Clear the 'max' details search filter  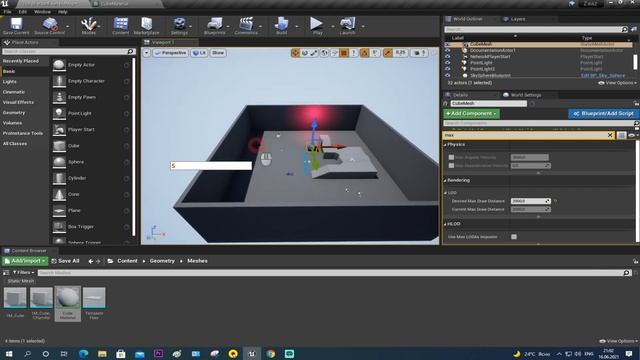pyautogui.click(x=610, y=135)
